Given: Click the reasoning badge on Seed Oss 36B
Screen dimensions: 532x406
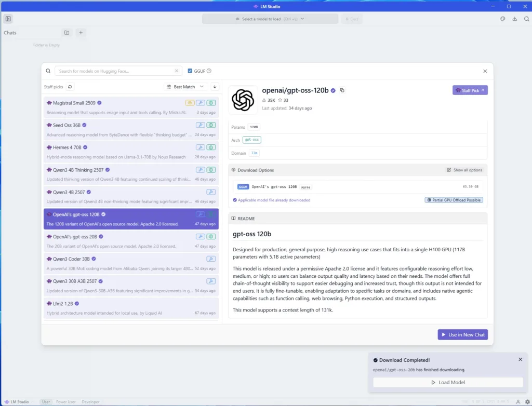Looking at the screenshot, I should (211, 125).
